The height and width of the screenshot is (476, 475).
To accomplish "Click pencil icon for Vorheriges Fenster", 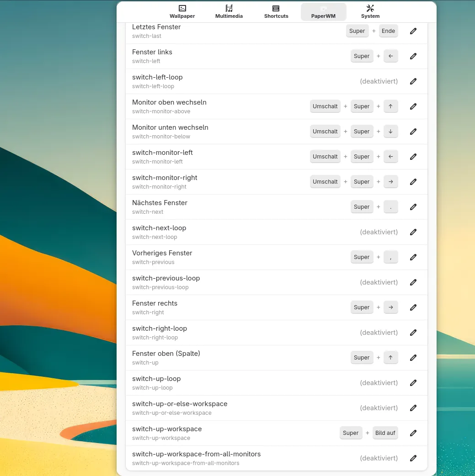I will (x=413, y=257).
